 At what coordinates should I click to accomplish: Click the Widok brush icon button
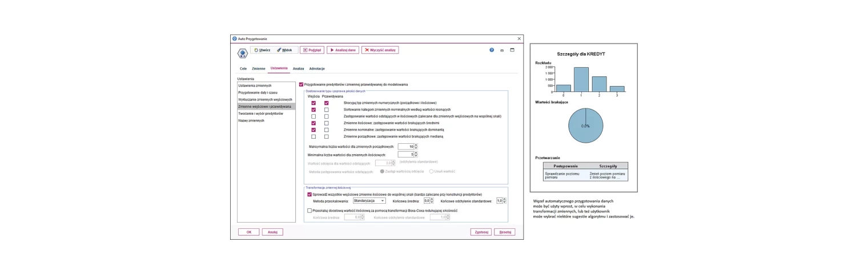point(285,50)
